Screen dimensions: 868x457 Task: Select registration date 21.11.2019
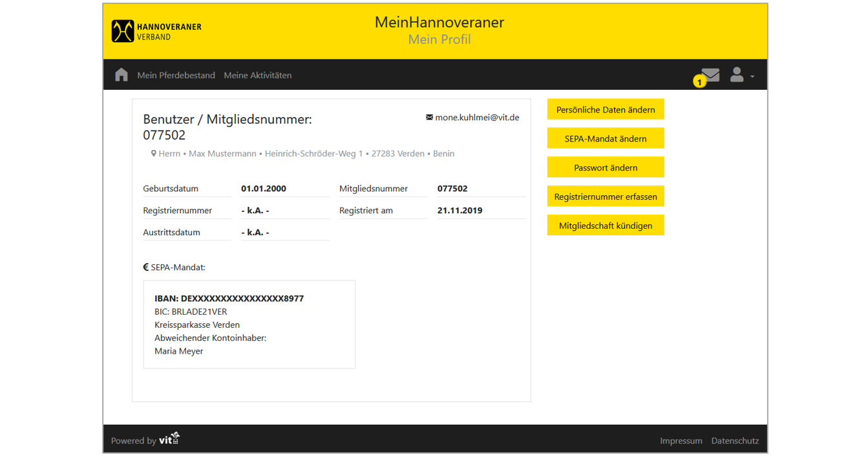460,210
